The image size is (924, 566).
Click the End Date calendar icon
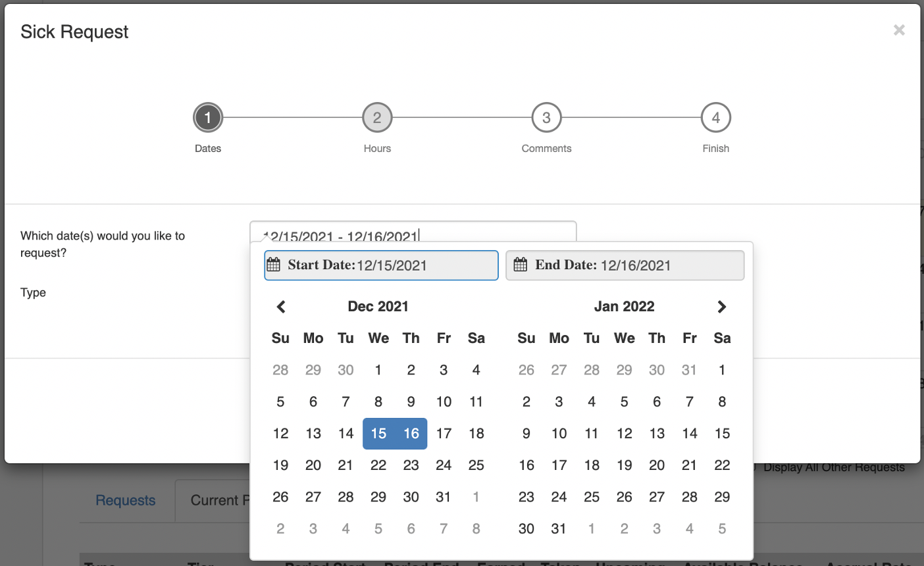521,265
